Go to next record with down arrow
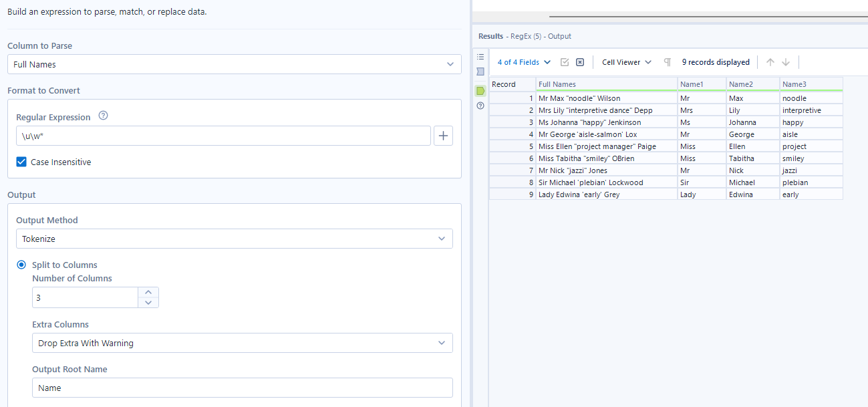Screen dimensions: 868x407 [x=786, y=62]
